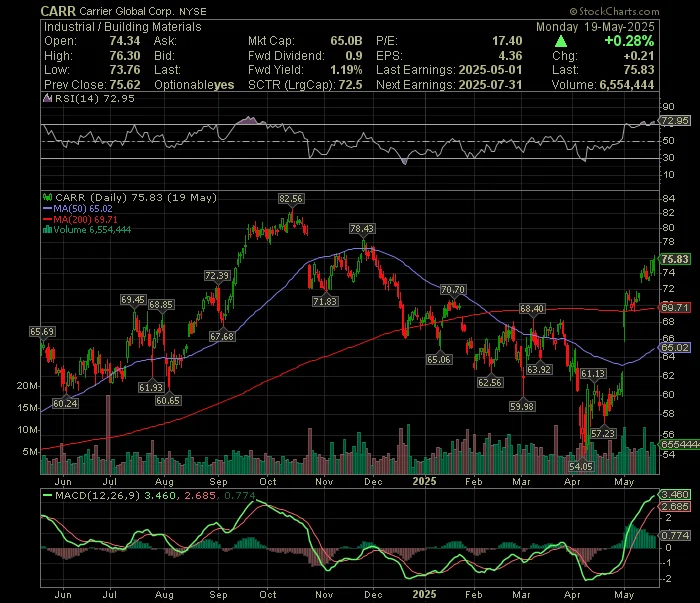Click the Next Earnings date 2025-07-31

[x=490, y=84]
